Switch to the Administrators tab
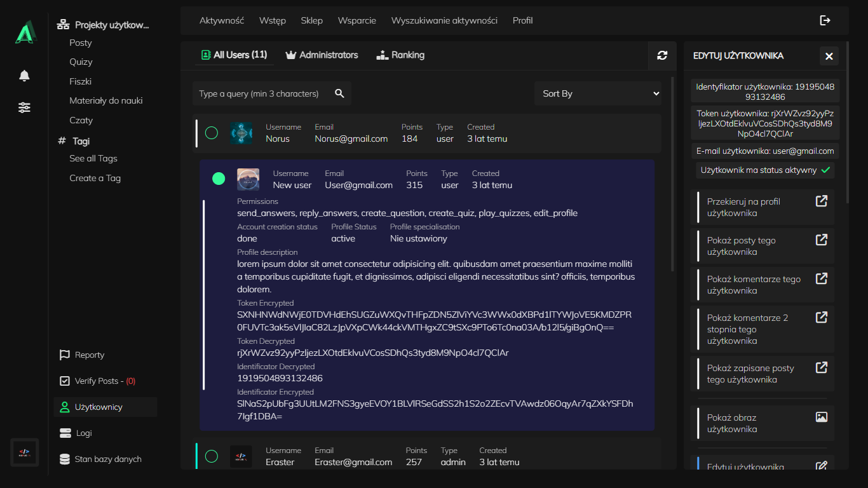The width and height of the screenshot is (868, 488). (322, 55)
